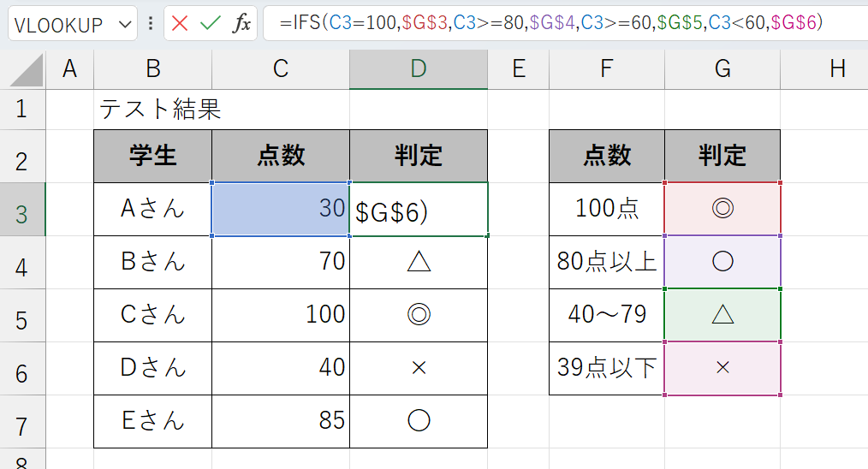868x469 pixels.
Task: Select column D header
Action: click(419, 69)
